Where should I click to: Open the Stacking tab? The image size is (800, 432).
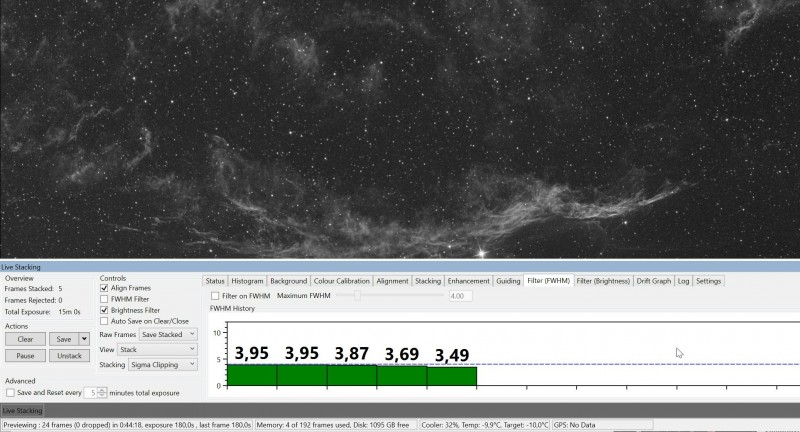(428, 281)
